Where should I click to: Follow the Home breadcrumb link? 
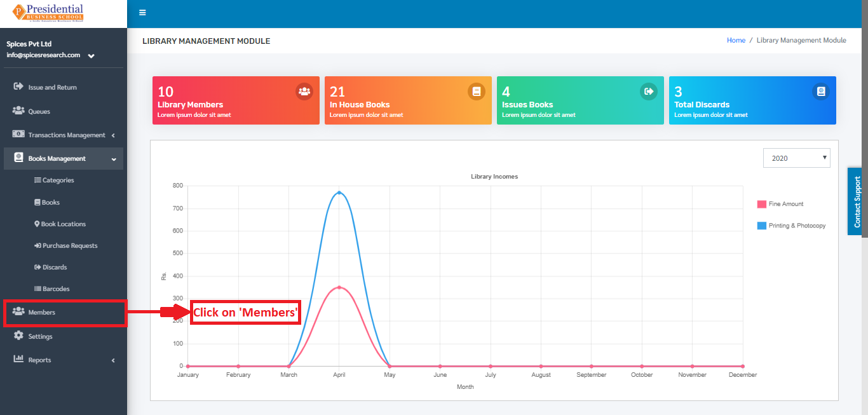[736, 40]
